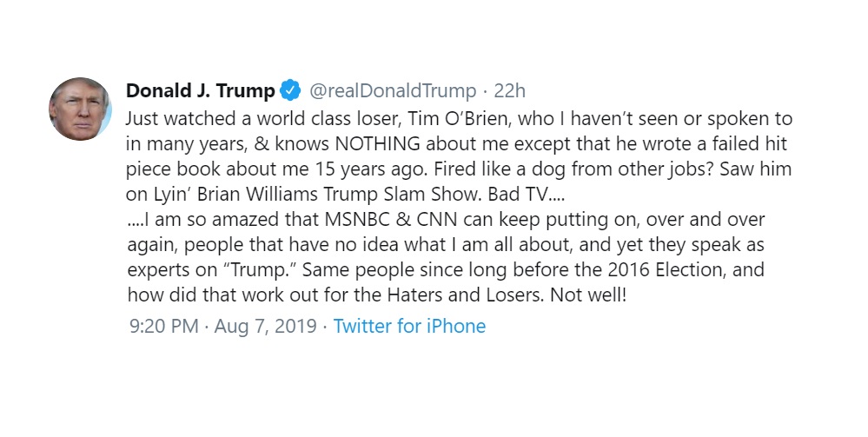Open the @realDonaldTrump handle link

(x=393, y=91)
